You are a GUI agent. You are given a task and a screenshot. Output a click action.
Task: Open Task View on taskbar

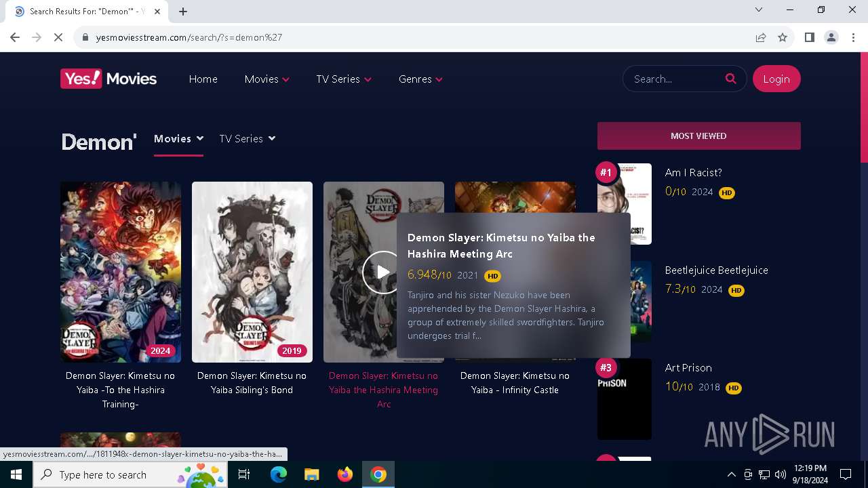[244, 474]
